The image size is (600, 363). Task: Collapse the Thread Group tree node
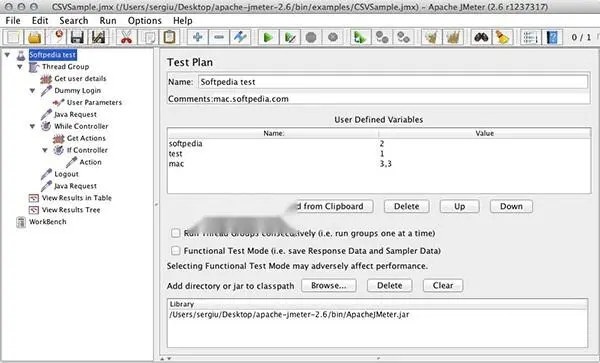pyautogui.click(x=20, y=67)
